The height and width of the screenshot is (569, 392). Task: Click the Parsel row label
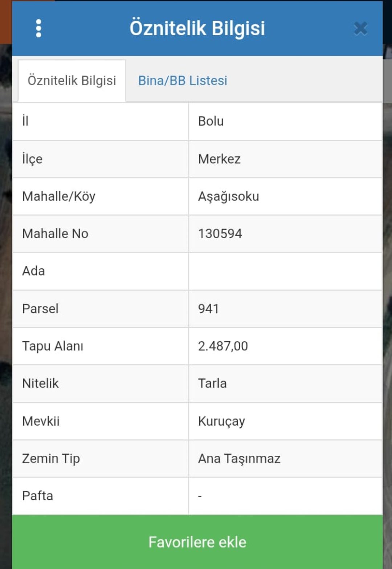[x=40, y=309]
